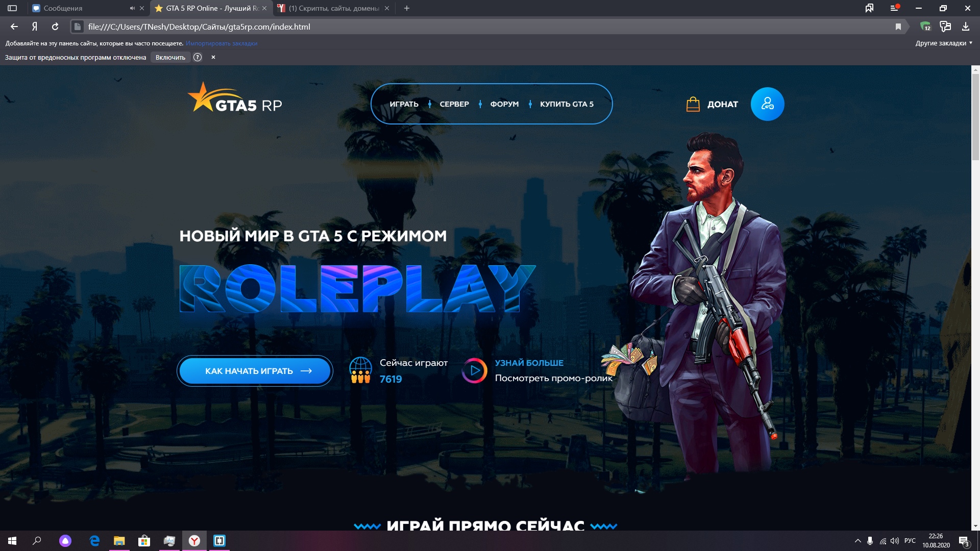Open the sidebar panel toggle icon
980x551 pixels.
click(12, 8)
